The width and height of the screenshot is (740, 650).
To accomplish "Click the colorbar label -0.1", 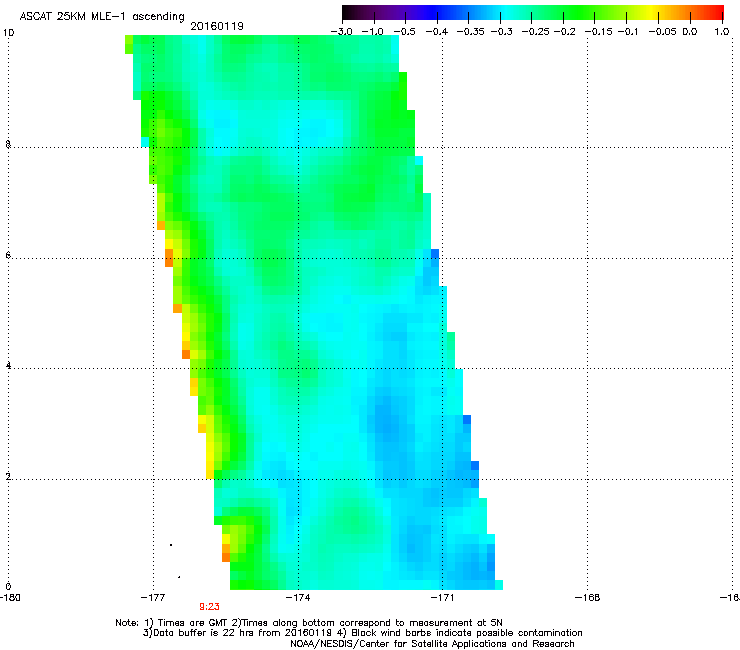I will pyautogui.click(x=628, y=32).
